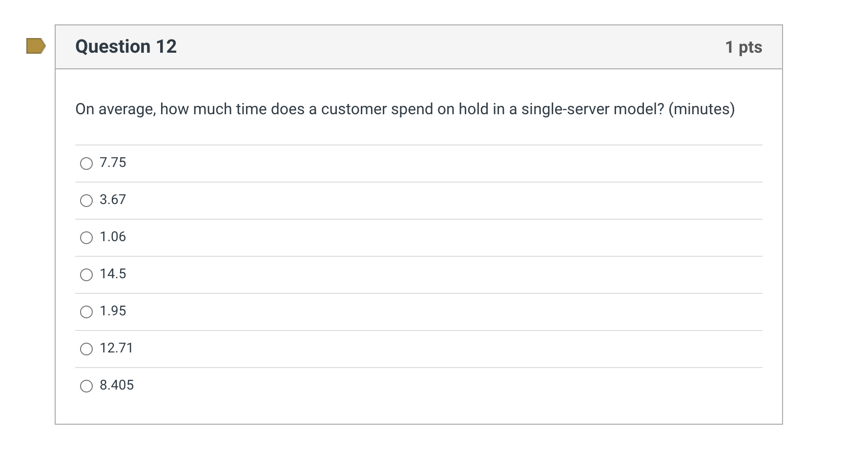868x453 pixels.
Task: Click the word "single-server" in the prompt
Action: tap(565, 109)
